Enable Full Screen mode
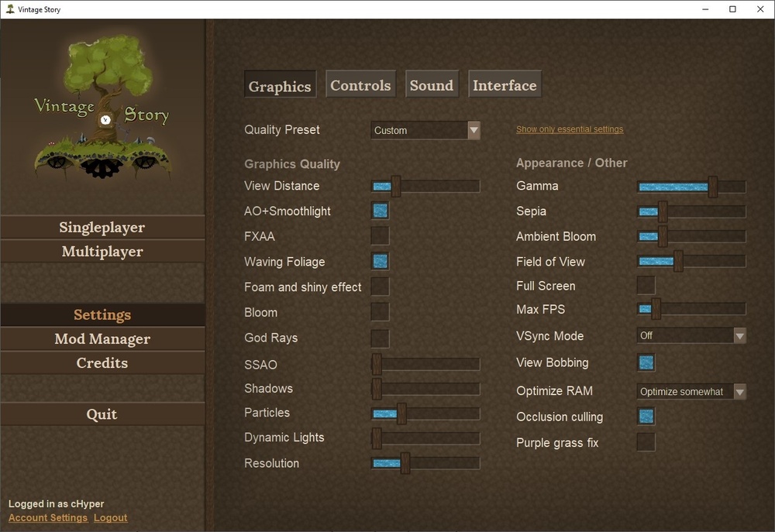This screenshot has width=775, height=532. pyautogui.click(x=646, y=286)
